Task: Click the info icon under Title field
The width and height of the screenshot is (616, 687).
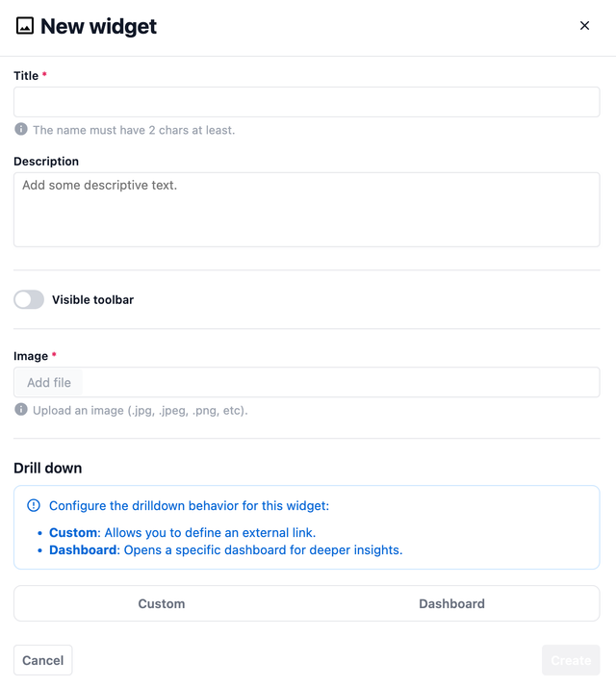Action: (21, 129)
